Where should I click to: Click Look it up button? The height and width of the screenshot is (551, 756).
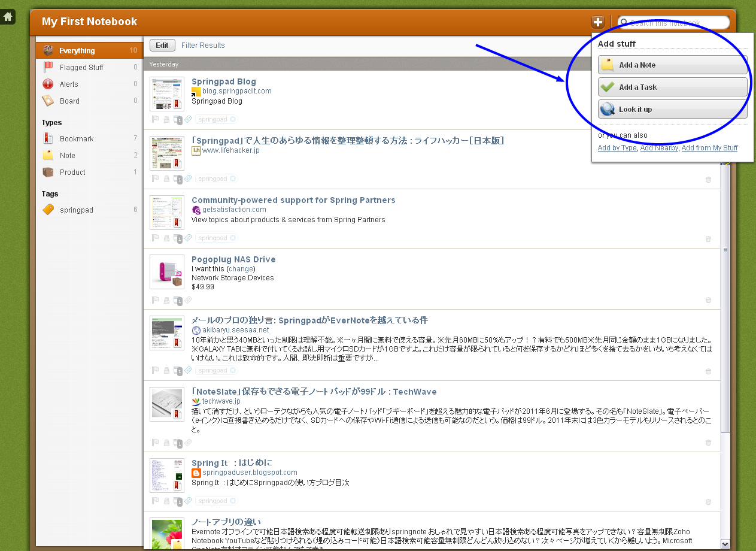pyautogui.click(x=672, y=109)
